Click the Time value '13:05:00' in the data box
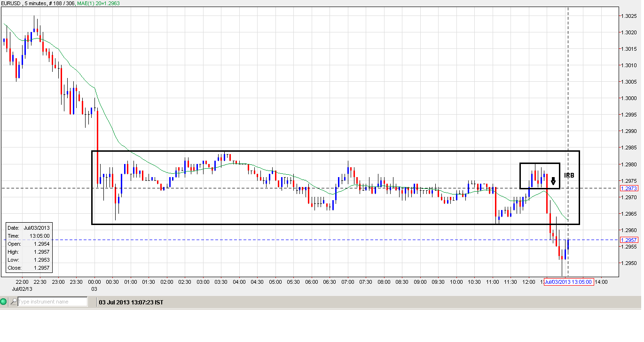 39,236
